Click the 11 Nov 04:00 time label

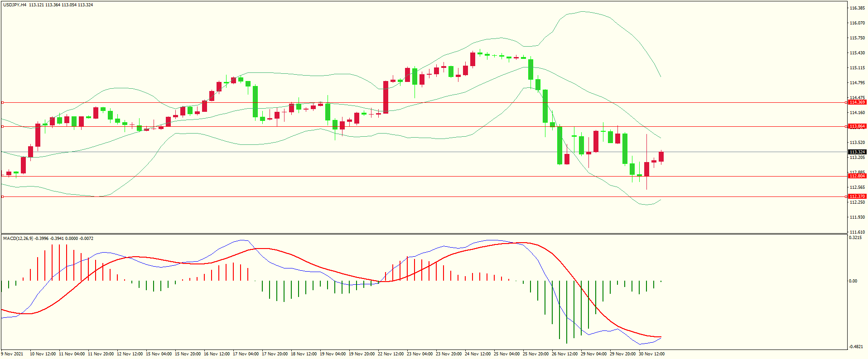coord(72,354)
